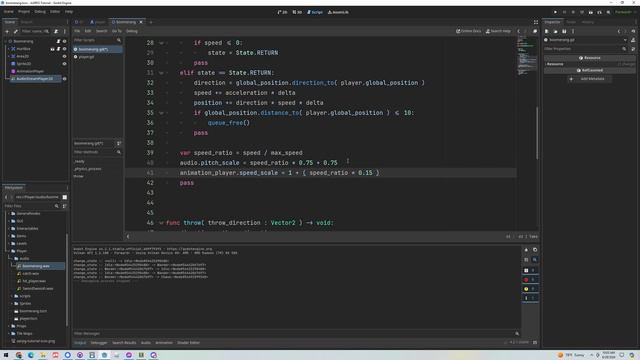The image size is (640, 360).
Task: Run the project with the play button
Action: [x=555, y=12]
